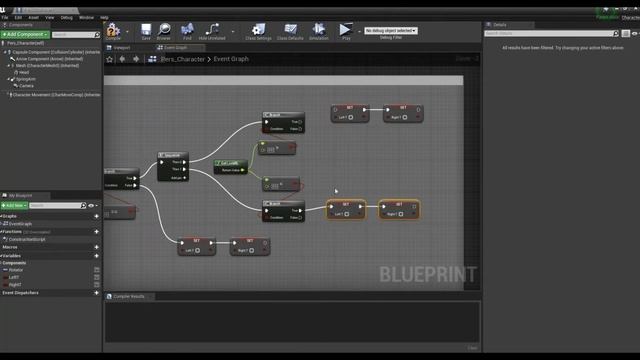Click the Details property matrix grid icon
640x360 pixels.
tap(626, 33)
